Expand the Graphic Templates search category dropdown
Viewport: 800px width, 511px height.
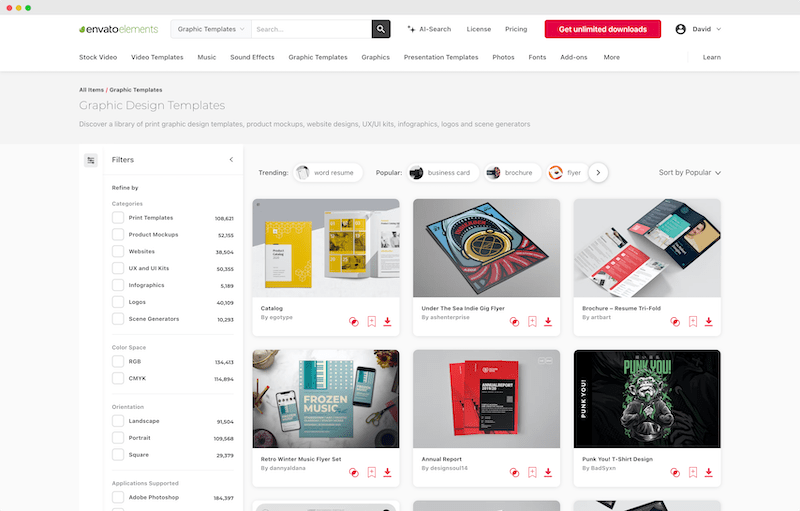[x=211, y=29]
